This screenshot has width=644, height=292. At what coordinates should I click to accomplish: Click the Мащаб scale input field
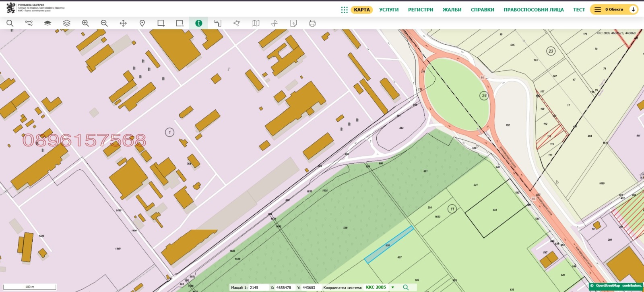pos(258,288)
